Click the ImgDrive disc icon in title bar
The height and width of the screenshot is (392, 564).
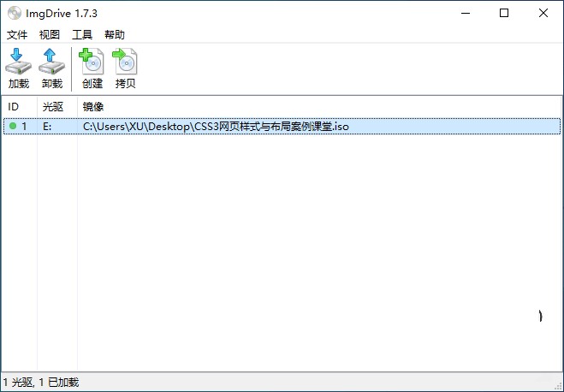[15, 14]
